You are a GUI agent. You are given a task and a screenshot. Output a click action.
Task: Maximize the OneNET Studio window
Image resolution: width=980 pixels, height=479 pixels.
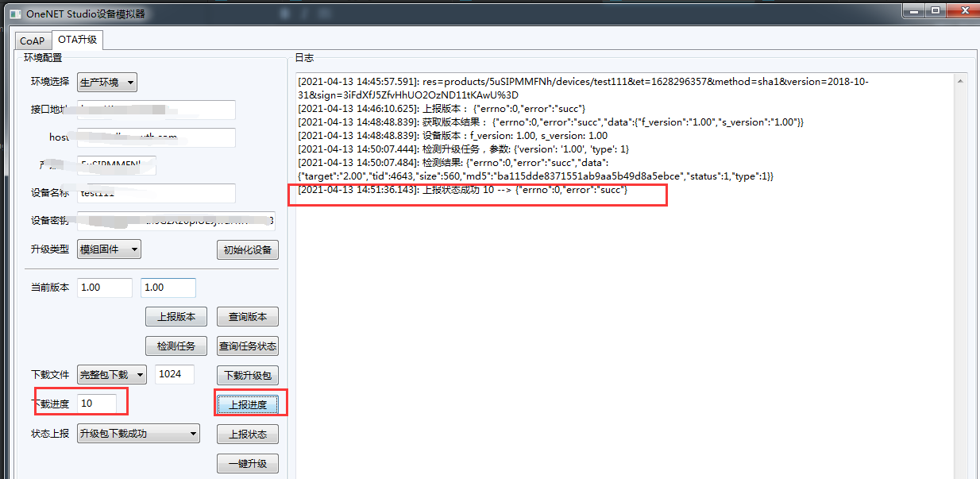(935, 10)
